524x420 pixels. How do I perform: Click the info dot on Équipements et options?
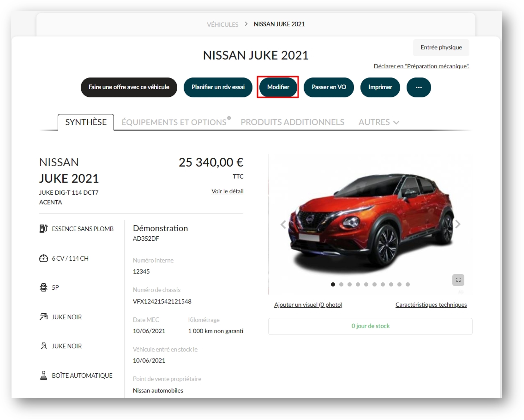coord(229,118)
